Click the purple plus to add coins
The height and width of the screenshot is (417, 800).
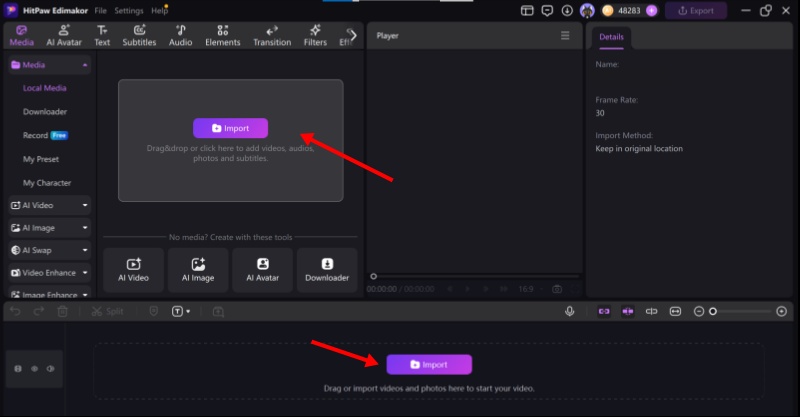coord(652,11)
